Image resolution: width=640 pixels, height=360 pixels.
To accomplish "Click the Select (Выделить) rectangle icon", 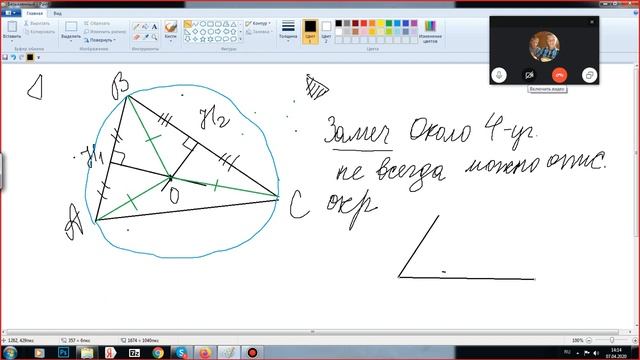I will click(71, 27).
